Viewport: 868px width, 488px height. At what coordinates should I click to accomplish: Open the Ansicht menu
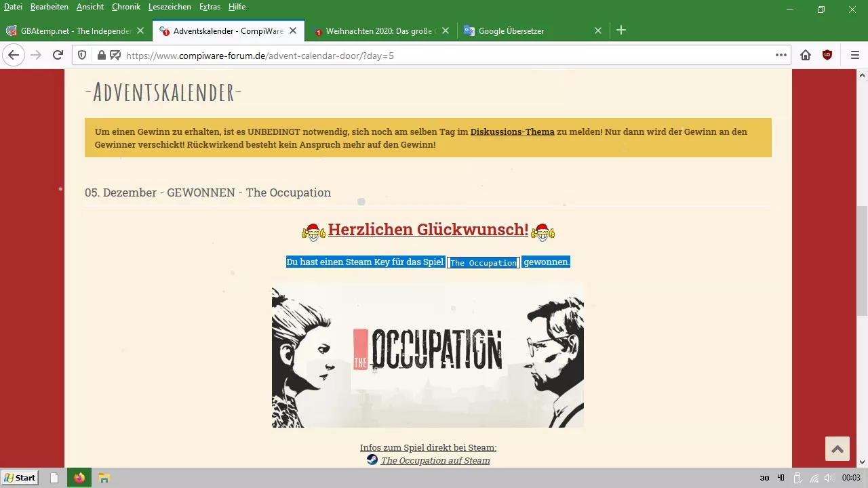(x=90, y=7)
